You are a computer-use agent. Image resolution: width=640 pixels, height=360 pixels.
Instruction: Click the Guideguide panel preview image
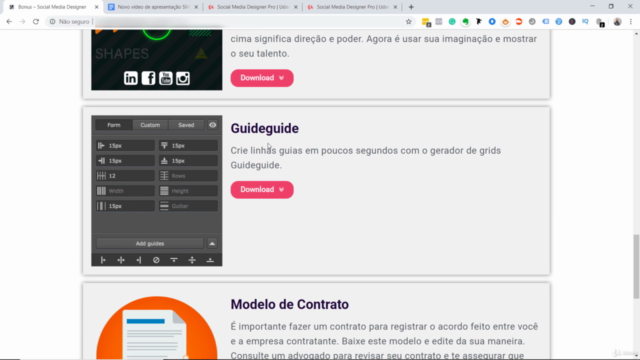pos(157,191)
